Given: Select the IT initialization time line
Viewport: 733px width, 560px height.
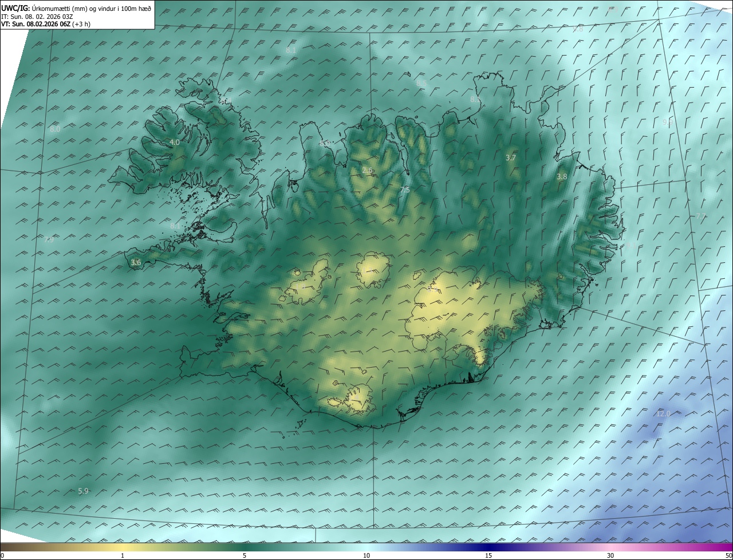Looking at the screenshot, I should click(x=37, y=16).
